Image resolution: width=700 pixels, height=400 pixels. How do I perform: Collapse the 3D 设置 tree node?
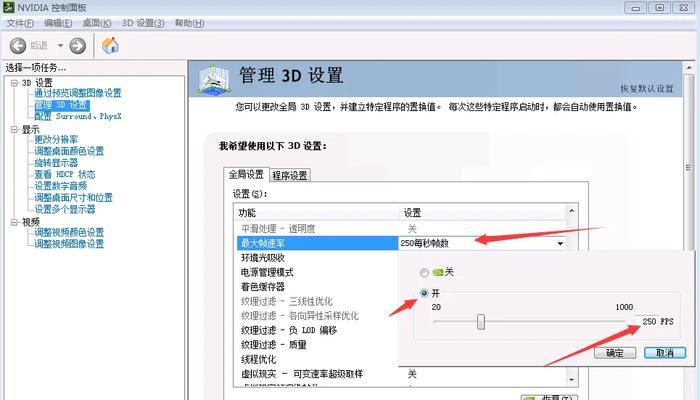coord(14,83)
